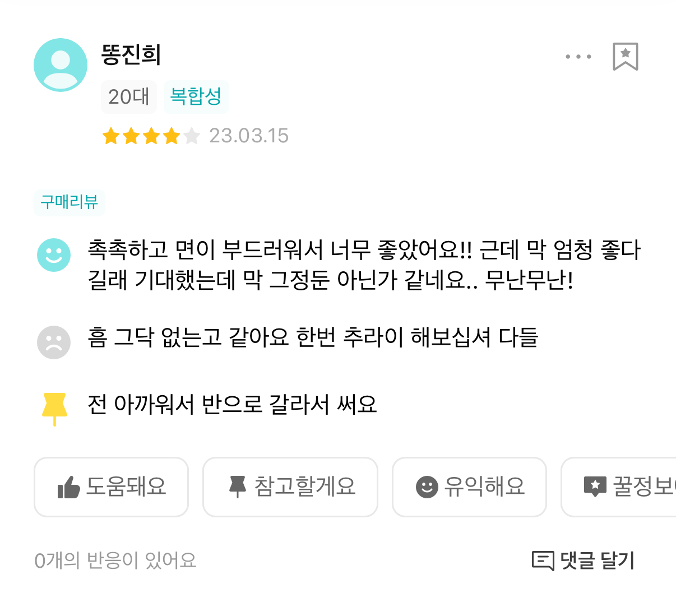Click the review date 23.03.15
Viewport: 676px width, 616px height.
click(249, 136)
